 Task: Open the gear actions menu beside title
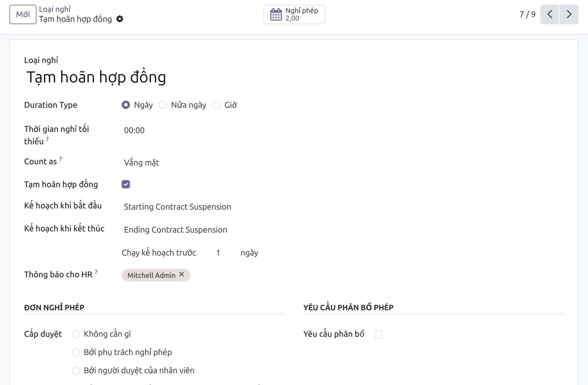pyautogui.click(x=120, y=19)
